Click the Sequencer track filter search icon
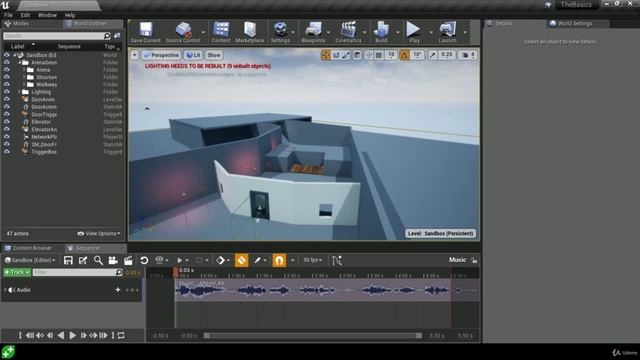The image size is (640, 360). [x=119, y=272]
